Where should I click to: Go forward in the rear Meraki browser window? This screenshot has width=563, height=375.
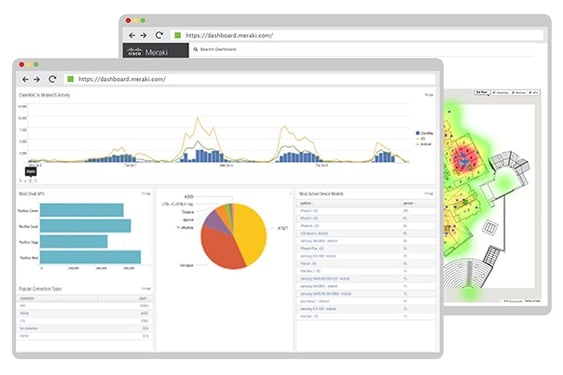(143, 35)
